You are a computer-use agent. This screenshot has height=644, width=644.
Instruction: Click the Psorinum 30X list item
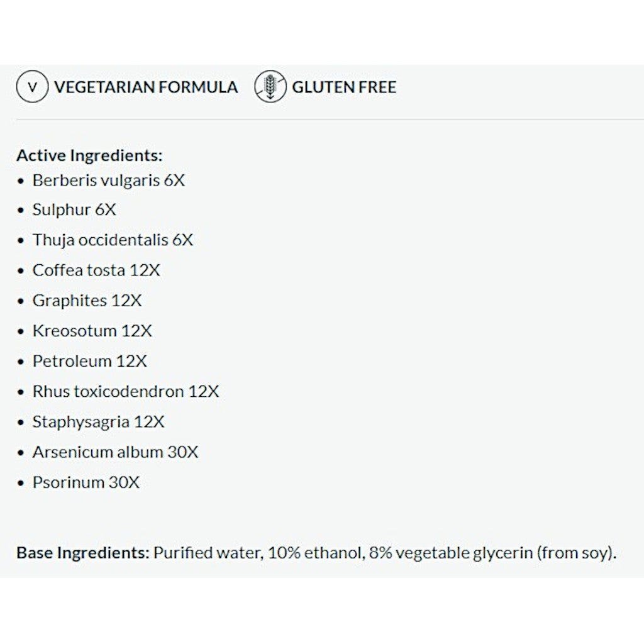[x=86, y=482]
